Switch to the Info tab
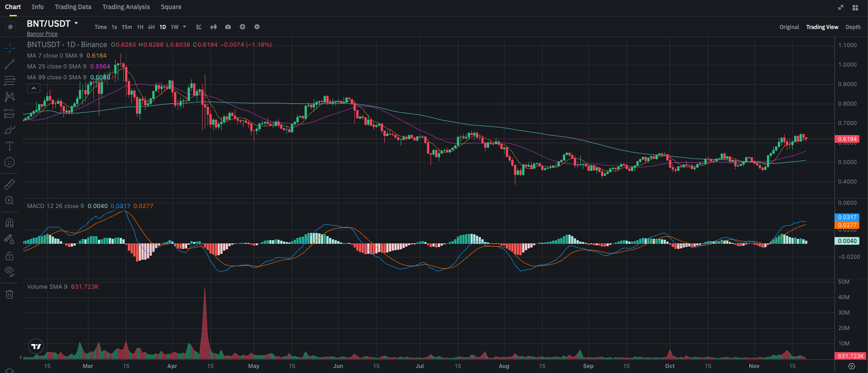 pyautogui.click(x=38, y=7)
